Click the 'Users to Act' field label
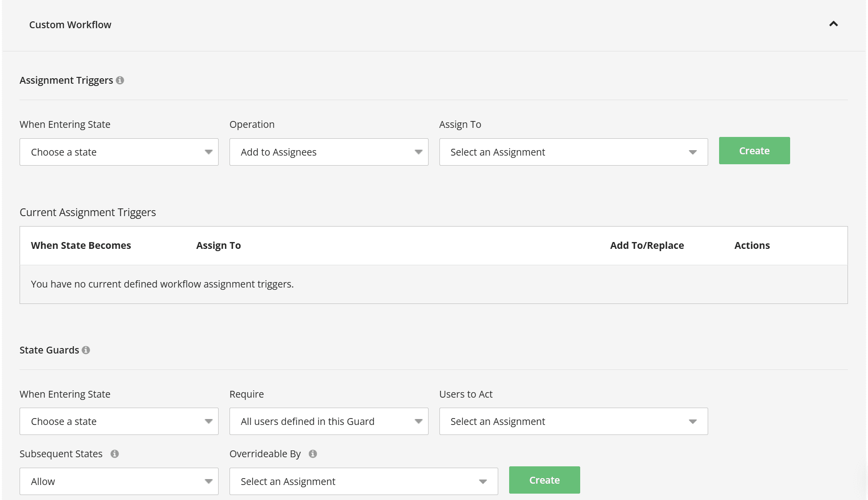 tap(466, 394)
